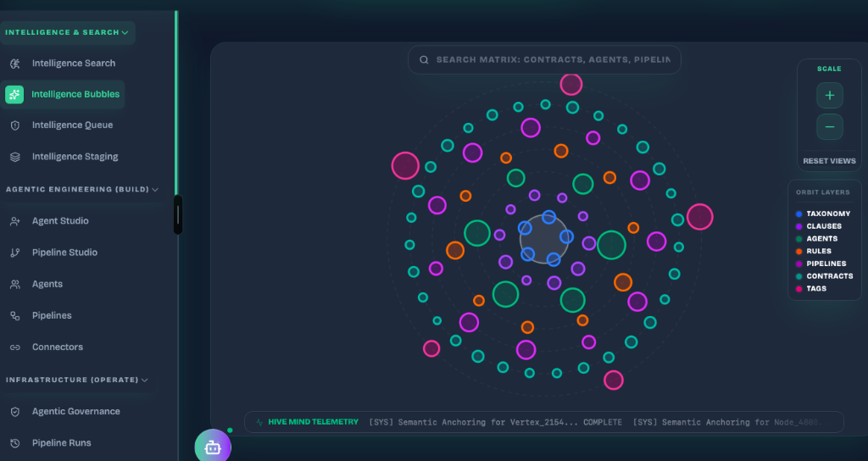
Task: Open Pipeline Runs link
Action: [61, 442]
